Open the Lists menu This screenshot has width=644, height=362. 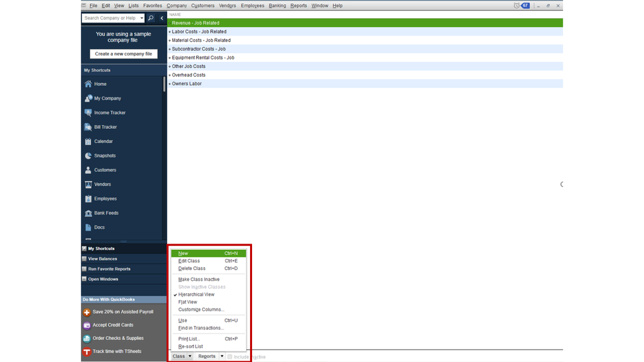133,6
